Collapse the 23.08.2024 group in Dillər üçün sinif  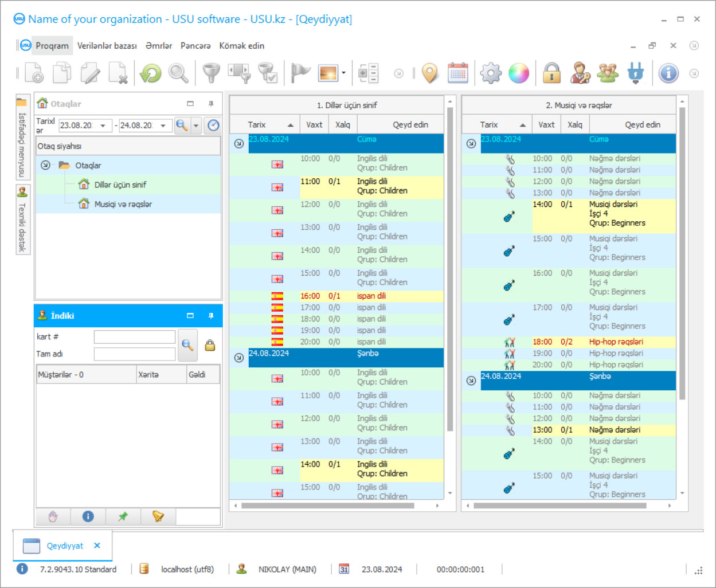click(x=239, y=143)
